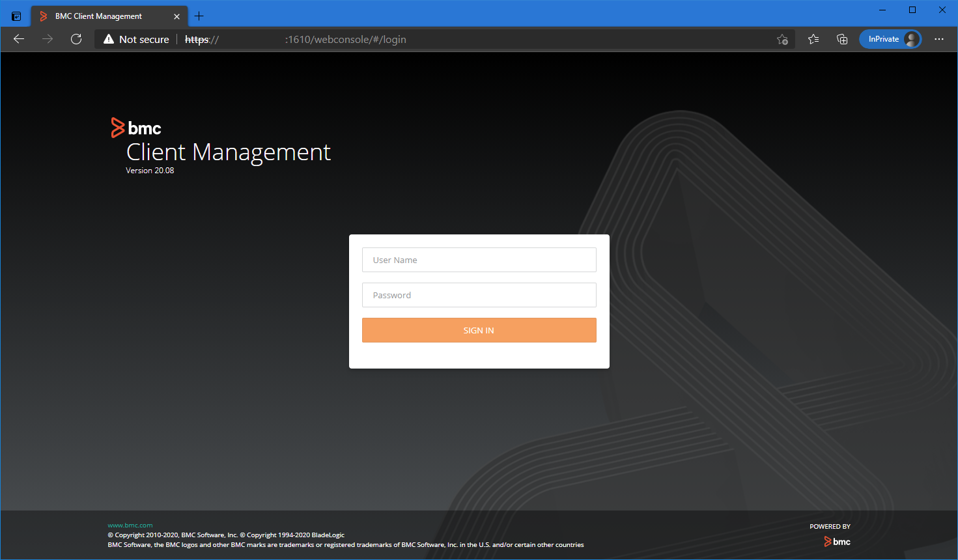Click the InPrivate profile button
This screenshot has height=560, width=958.
(890, 39)
